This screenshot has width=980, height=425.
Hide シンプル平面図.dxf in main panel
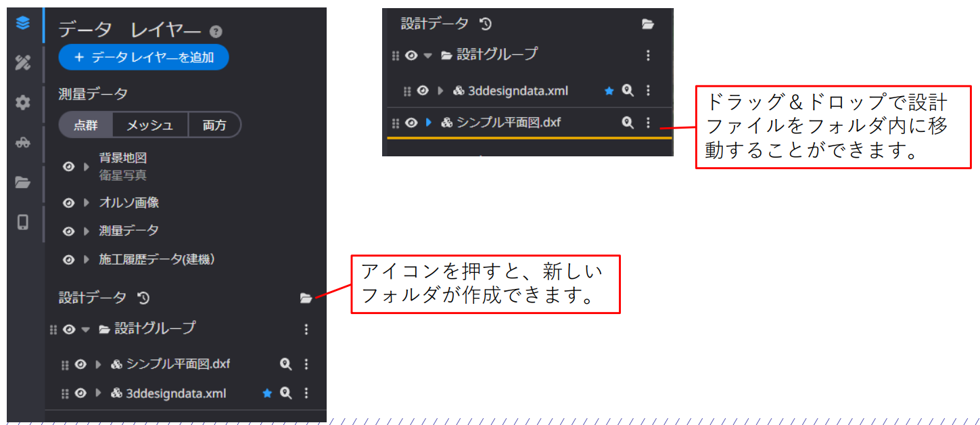[80, 364]
